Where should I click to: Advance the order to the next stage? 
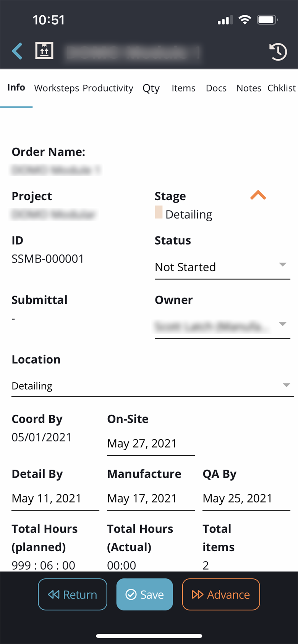pyautogui.click(x=221, y=594)
